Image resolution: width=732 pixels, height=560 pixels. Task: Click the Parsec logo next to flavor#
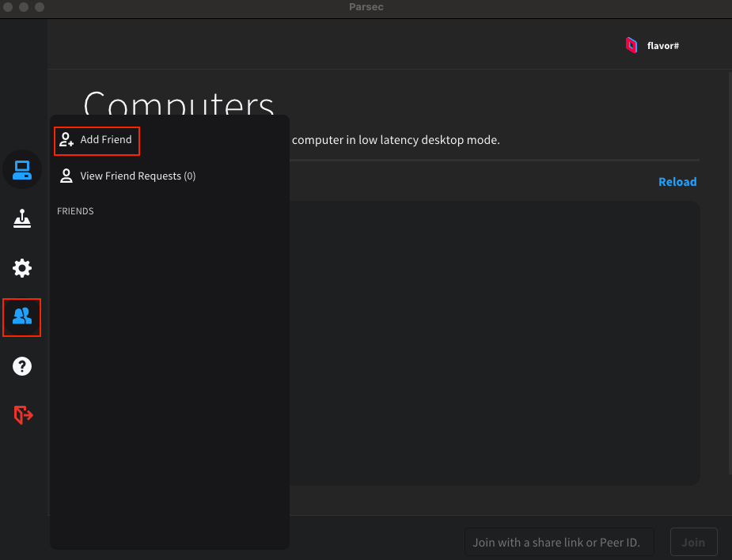click(x=631, y=45)
